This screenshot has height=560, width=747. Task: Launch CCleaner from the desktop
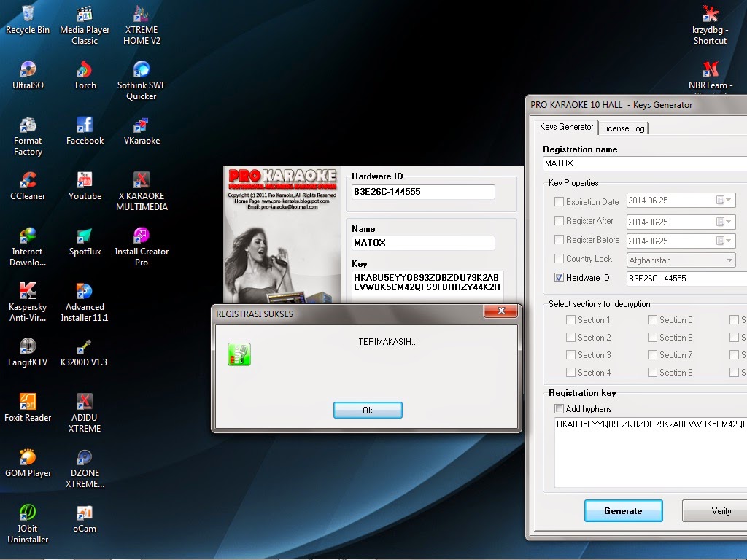pyautogui.click(x=28, y=186)
